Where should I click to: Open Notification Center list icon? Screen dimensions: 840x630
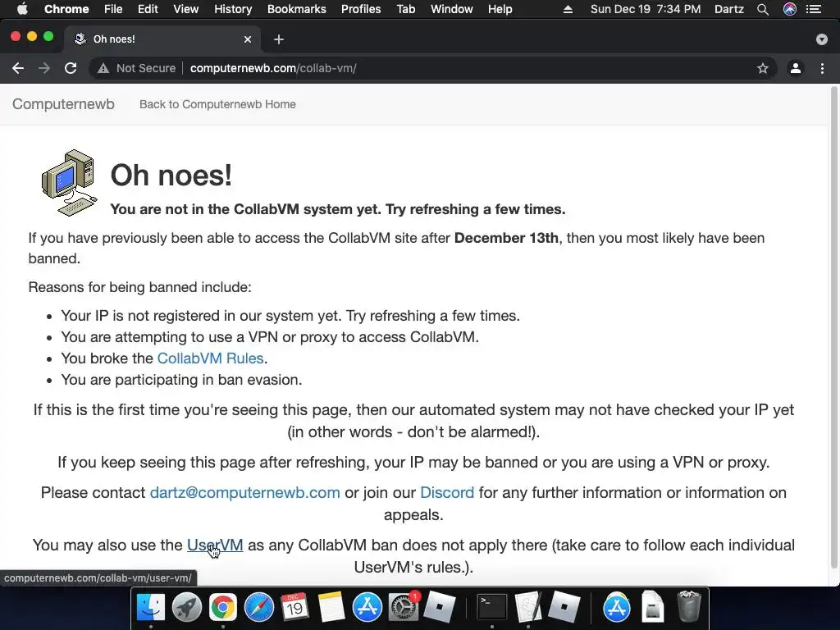pyautogui.click(x=814, y=9)
